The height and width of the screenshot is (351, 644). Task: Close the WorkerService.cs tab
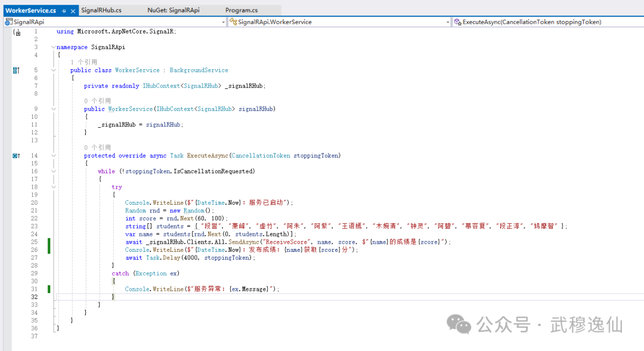(x=73, y=11)
